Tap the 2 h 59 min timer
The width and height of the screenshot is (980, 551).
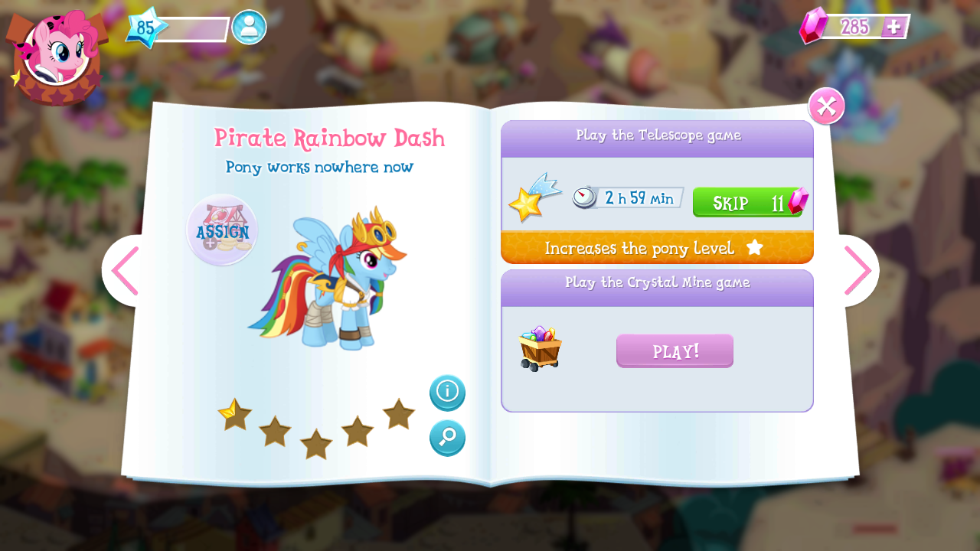[x=628, y=197]
